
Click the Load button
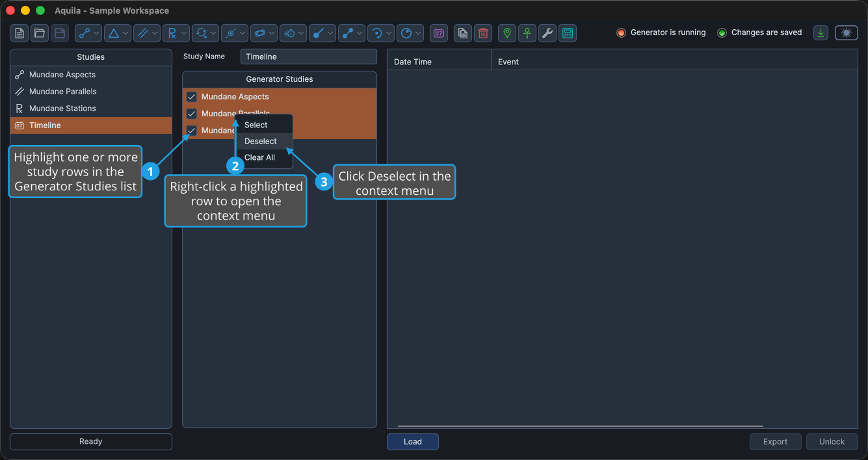[x=413, y=442]
